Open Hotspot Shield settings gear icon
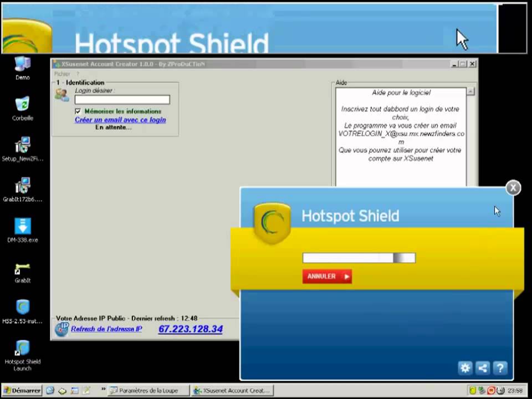Image resolution: width=532 pixels, height=399 pixels. coord(465,368)
